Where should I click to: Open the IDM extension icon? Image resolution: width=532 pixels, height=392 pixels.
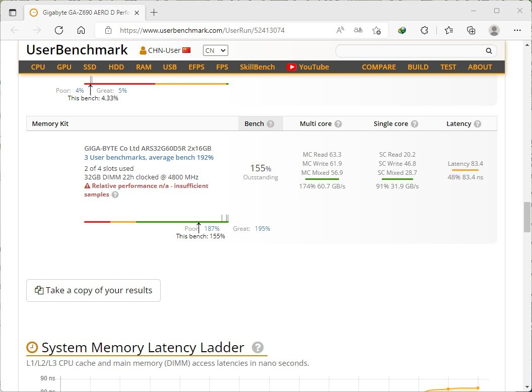pos(402,30)
